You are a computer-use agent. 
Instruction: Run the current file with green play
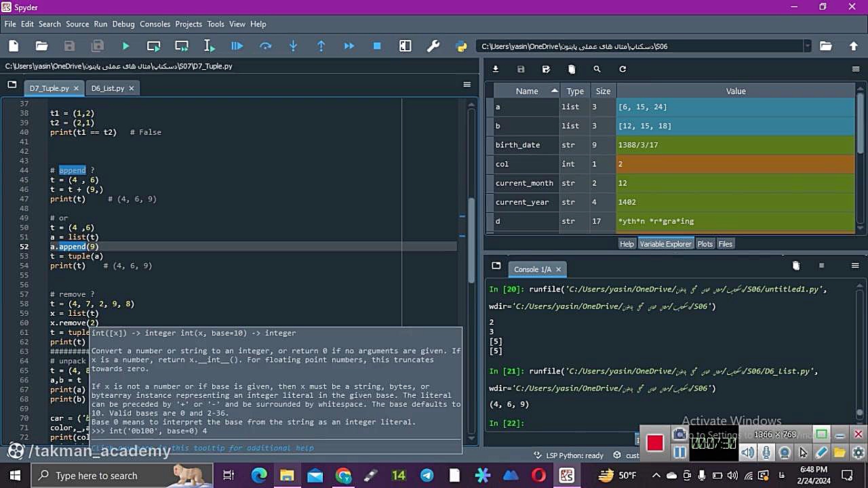(125, 46)
